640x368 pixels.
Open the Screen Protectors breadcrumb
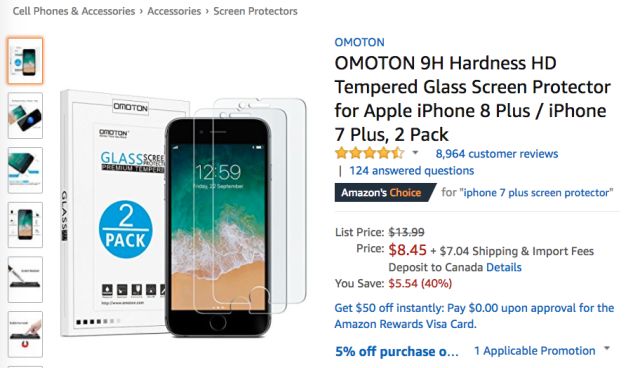coord(256,11)
